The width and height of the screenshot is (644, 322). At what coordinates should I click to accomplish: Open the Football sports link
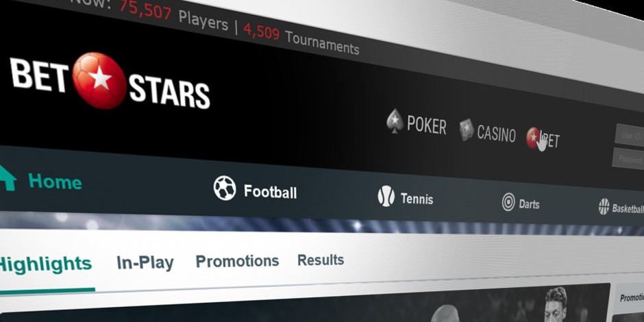pos(270,192)
